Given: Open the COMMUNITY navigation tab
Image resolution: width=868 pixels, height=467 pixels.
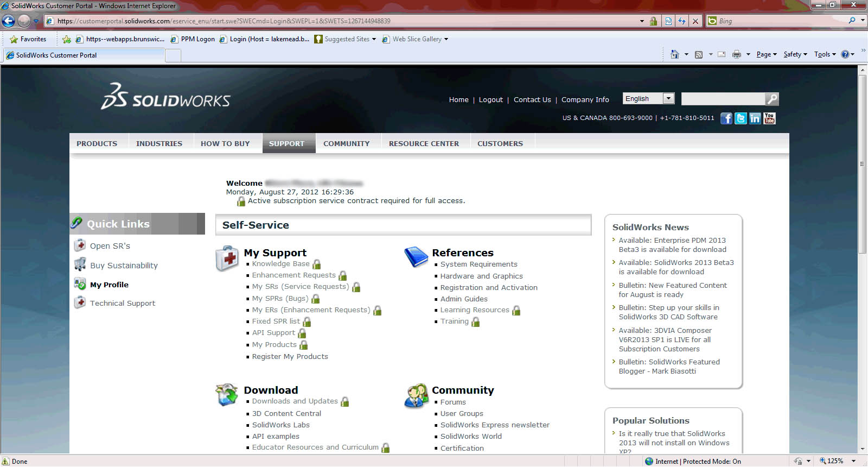Looking at the screenshot, I should click(x=346, y=143).
